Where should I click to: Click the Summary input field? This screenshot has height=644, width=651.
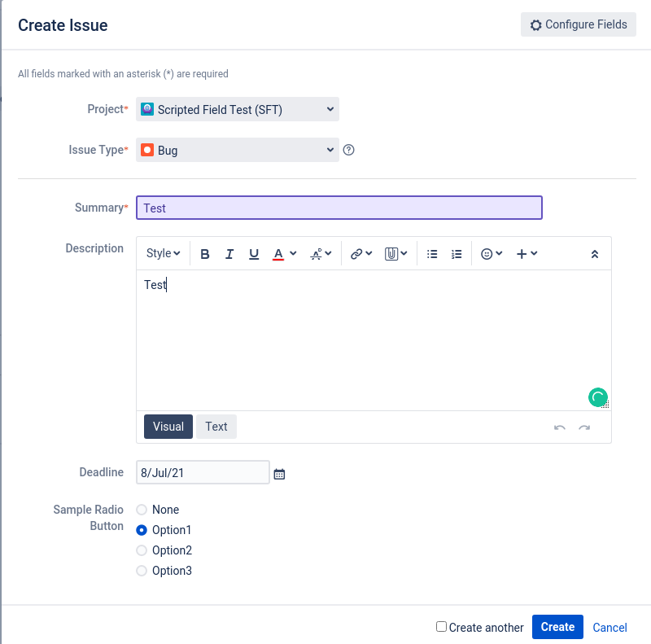pos(339,208)
